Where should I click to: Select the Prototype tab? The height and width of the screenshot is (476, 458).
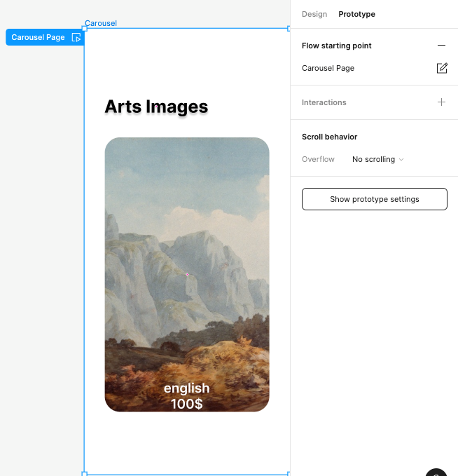pyautogui.click(x=356, y=14)
